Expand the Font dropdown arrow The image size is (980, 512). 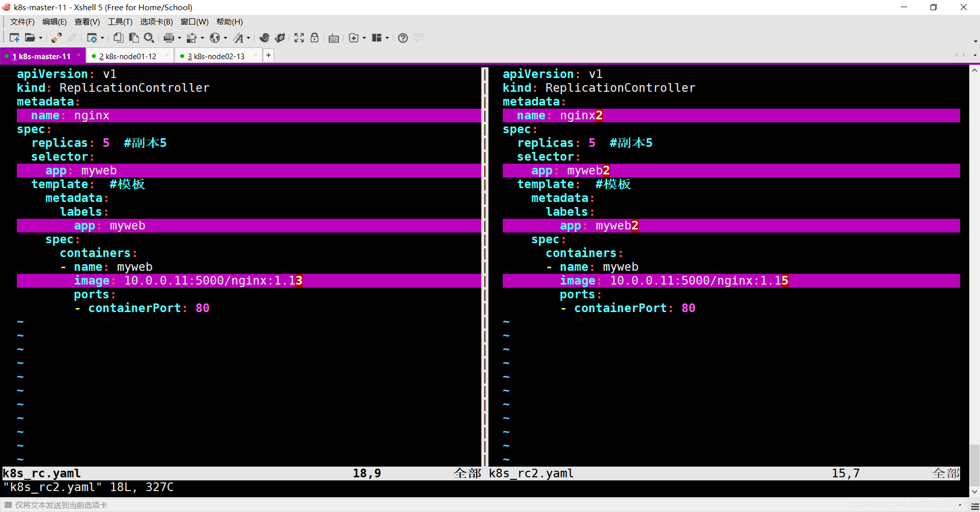coord(249,38)
